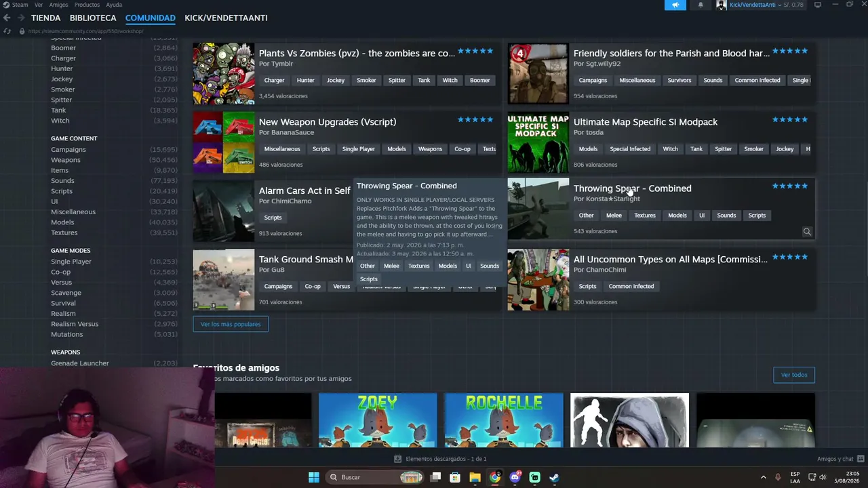Click Common Infected tag on All Uncommon Types
The height and width of the screenshot is (488, 868).
[x=631, y=286]
